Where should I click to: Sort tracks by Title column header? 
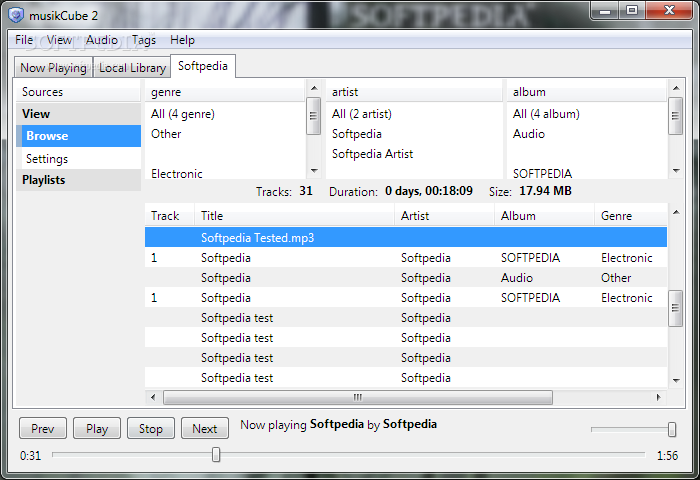coord(295,216)
